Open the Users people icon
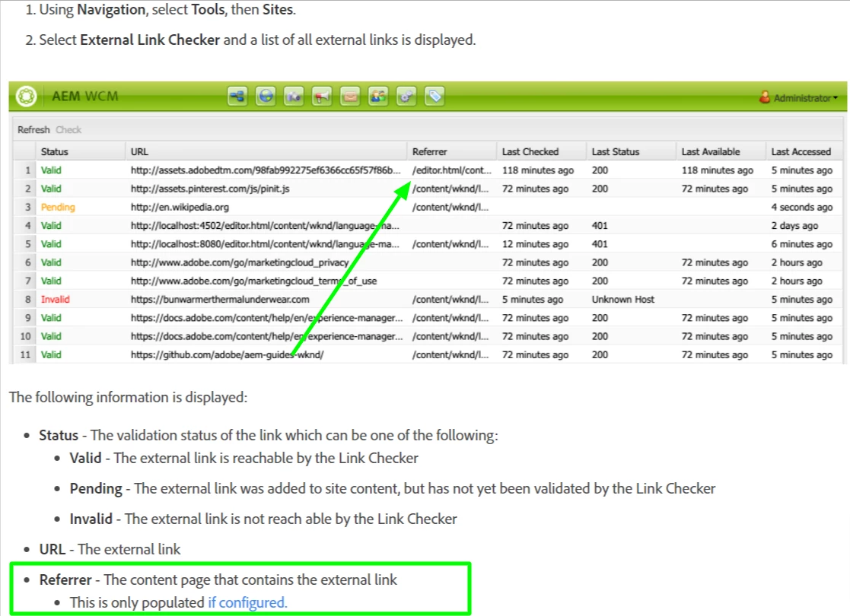 [x=378, y=97]
